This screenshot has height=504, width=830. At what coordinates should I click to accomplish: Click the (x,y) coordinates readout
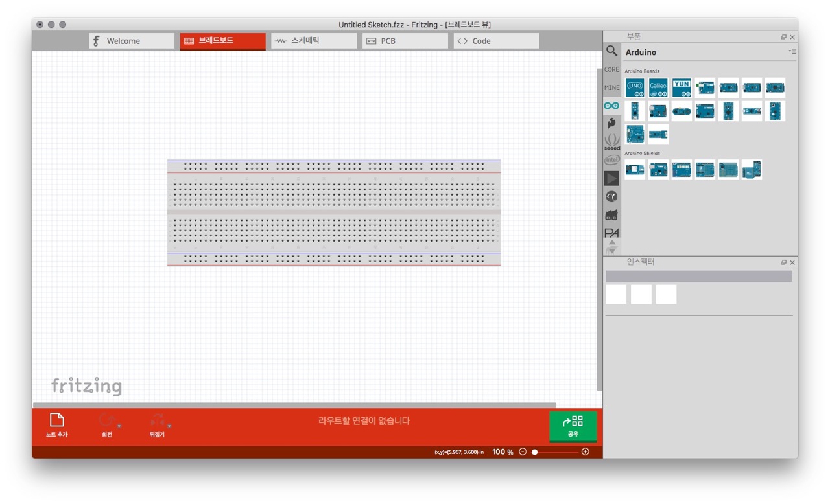[459, 452]
